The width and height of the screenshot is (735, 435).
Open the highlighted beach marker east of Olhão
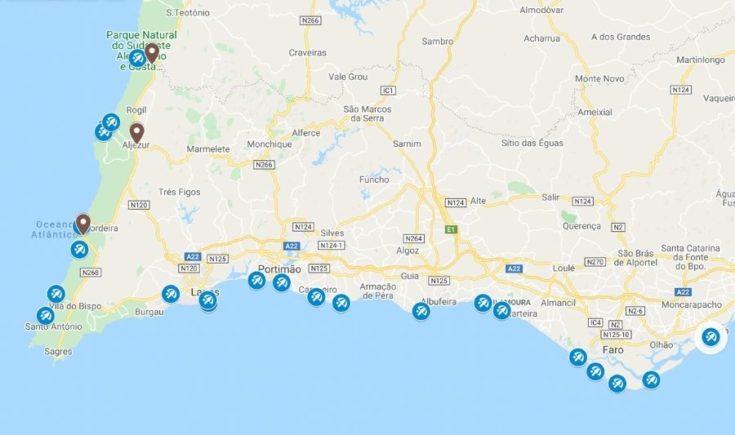click(x=711, y=337)
